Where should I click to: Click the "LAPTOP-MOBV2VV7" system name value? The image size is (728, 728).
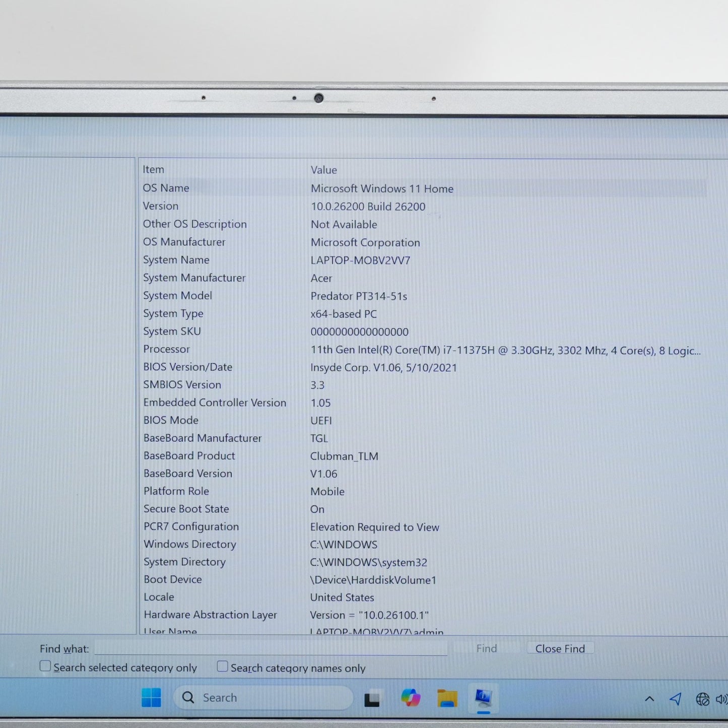(x=360, y=260)
